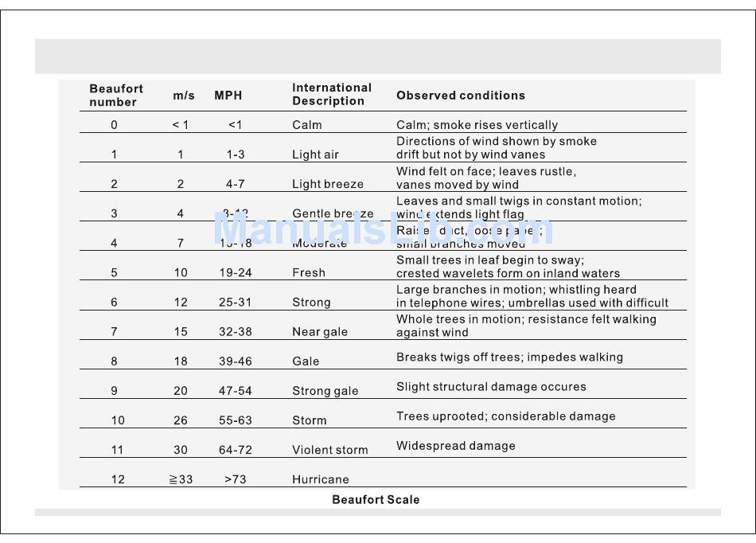This screenshot has height=543, width=756.
Task: Click the 'Observed conditions' header
Action: 461,96
